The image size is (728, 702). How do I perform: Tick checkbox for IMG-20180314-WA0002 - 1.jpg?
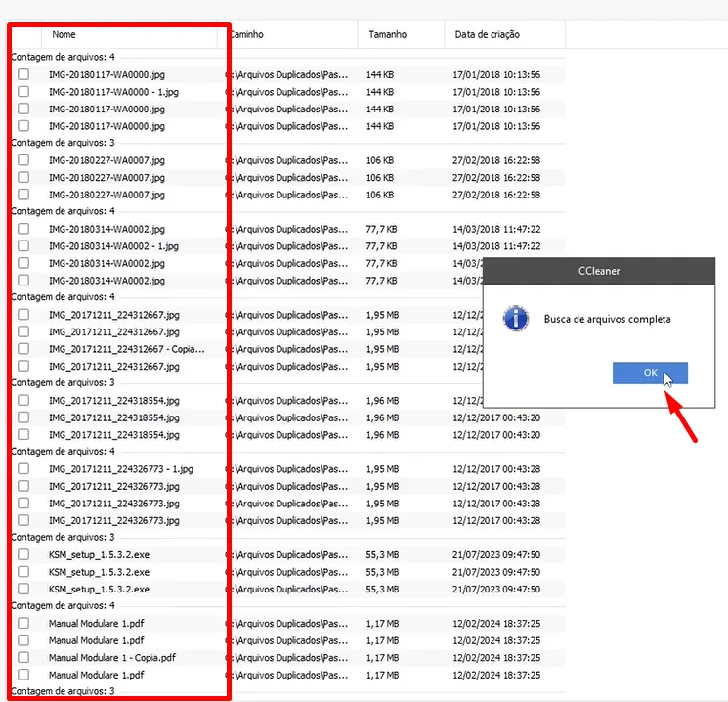(23, 246)
